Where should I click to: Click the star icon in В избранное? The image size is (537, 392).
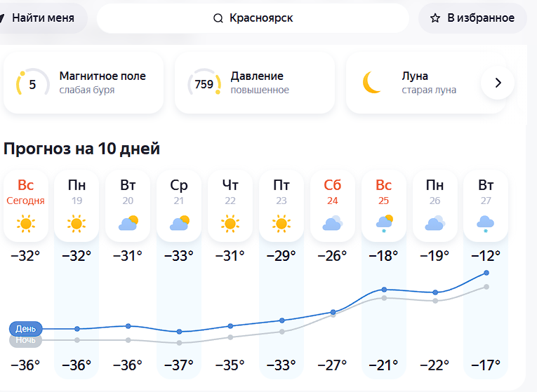tap(435, 18)
